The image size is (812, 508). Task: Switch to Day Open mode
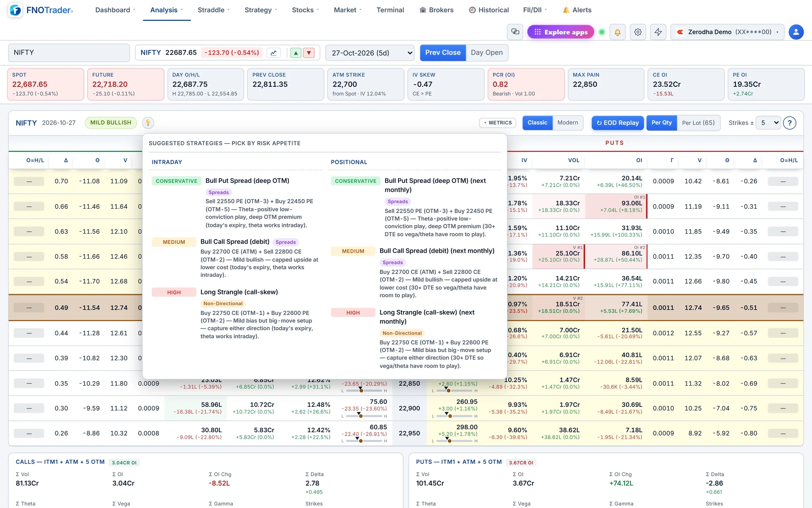[487, 52]
